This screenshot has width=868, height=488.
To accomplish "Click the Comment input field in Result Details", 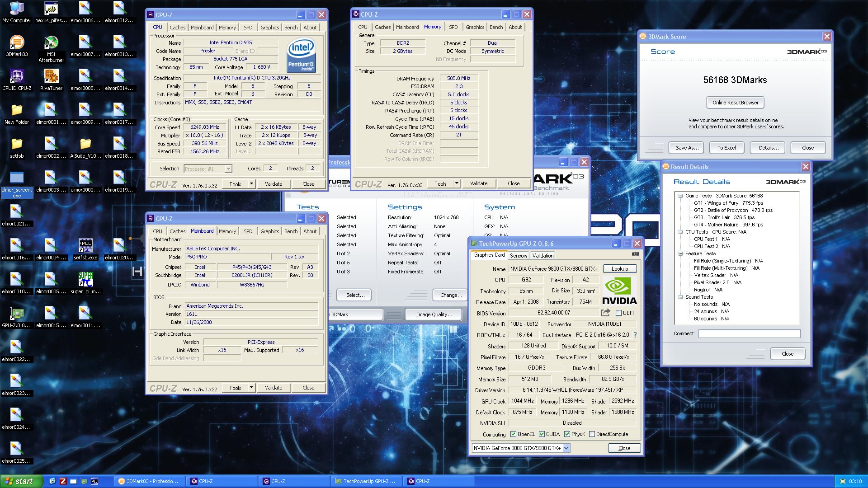I will 749,333.
